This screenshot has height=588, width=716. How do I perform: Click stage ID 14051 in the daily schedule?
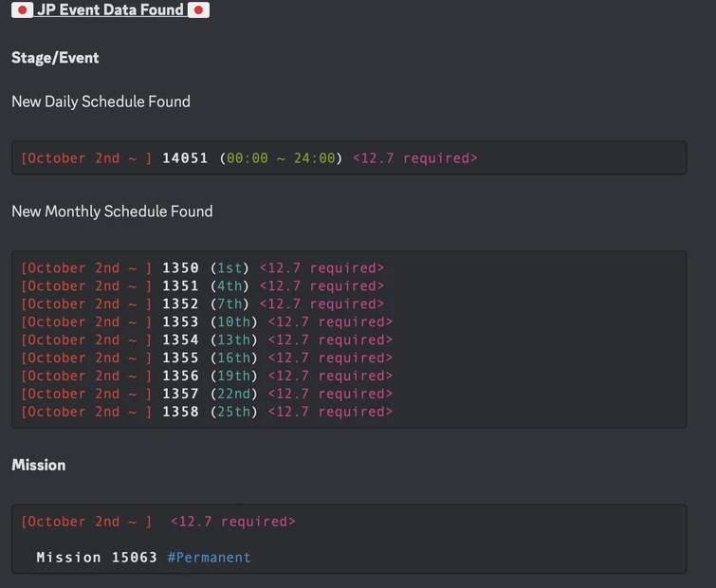185,158
